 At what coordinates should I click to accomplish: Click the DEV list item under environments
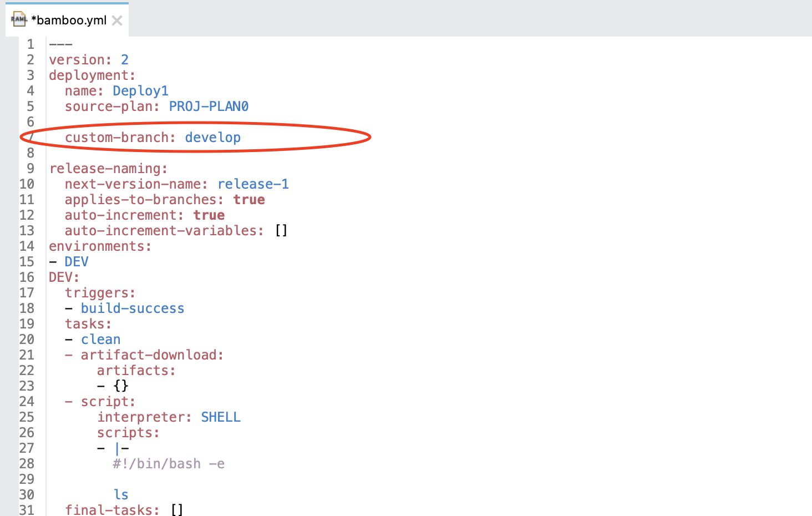pos(77,262)
